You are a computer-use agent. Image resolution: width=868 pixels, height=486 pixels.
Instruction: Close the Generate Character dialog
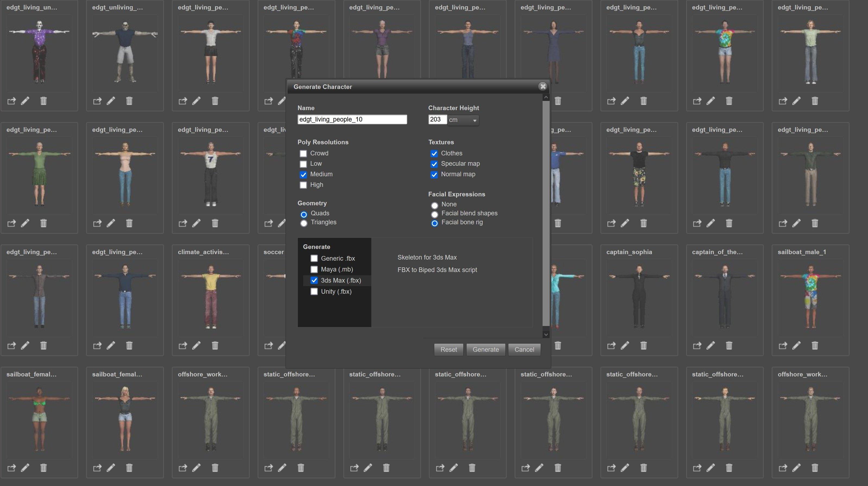point(543,87)
